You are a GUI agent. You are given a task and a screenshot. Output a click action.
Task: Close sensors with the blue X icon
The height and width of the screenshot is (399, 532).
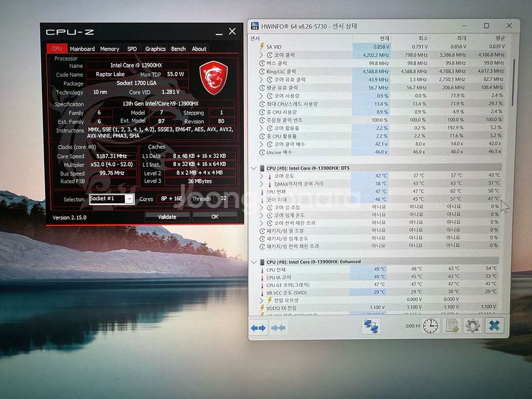(494, 325)
